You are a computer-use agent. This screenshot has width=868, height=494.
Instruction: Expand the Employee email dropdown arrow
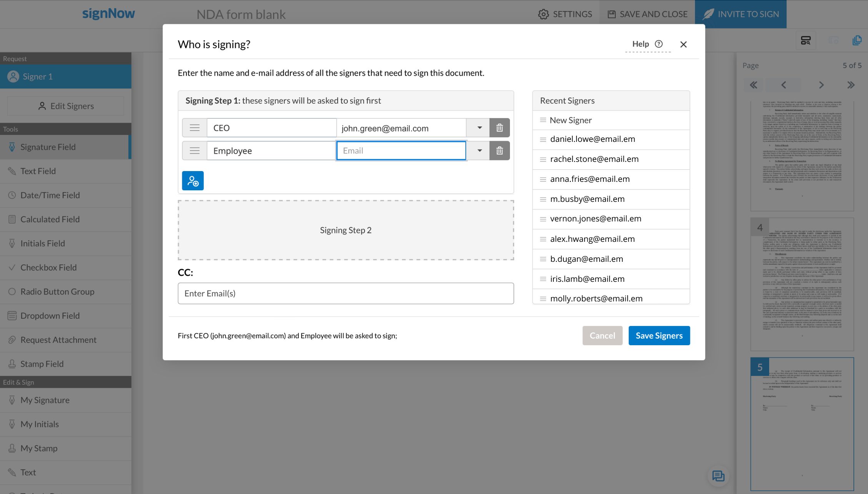pyautogui.click(x=479, y=151)
